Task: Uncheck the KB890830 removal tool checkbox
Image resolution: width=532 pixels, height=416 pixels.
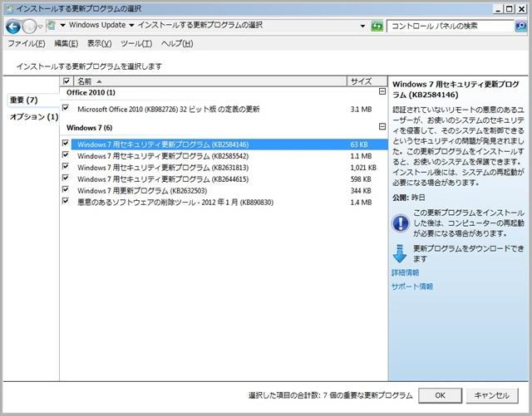Action: tap(66, 202)
